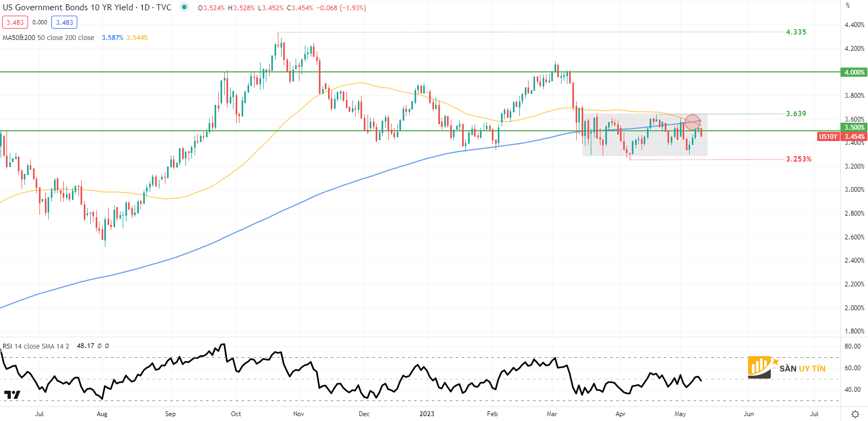Screen dimensions: 868x421
Task: Click 2023 on the time axis
Action: (427, 414)
